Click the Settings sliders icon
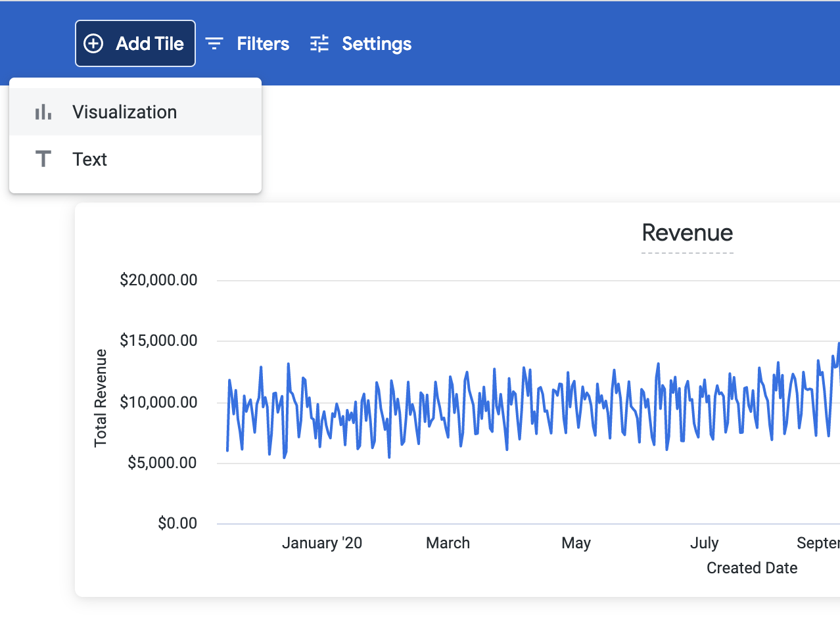This screenshot has width=840, height=618. [319, 44]
